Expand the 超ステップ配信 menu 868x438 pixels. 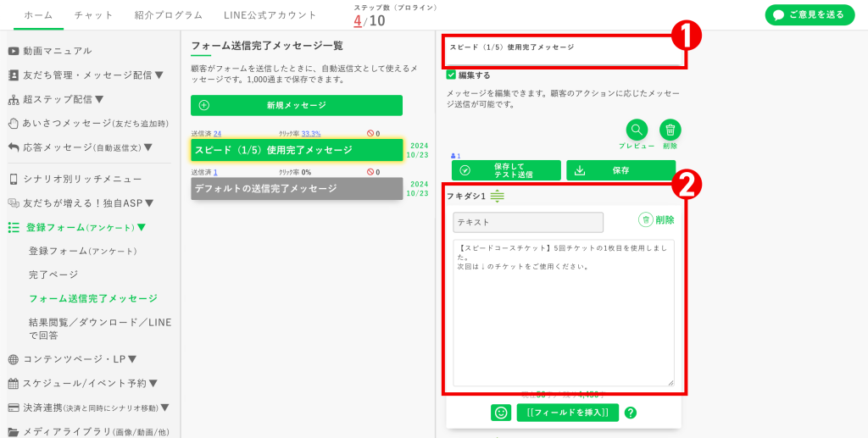pos(63,100)
